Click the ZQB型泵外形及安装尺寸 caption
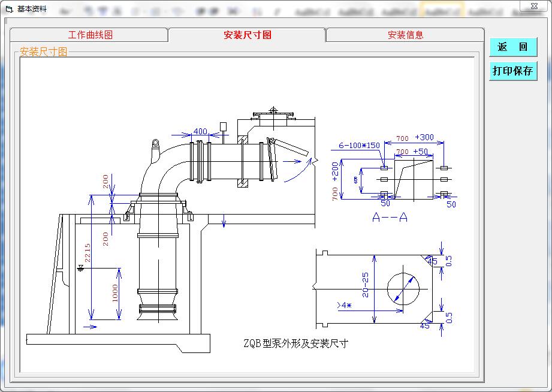Image resolution: width=552 pixels, height=392 pixels. click(295, 343)
